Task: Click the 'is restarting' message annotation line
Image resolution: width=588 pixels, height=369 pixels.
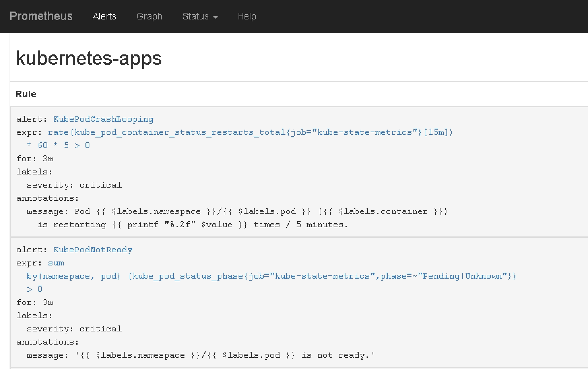Action: pyautogui.click(x=192, y=225)
